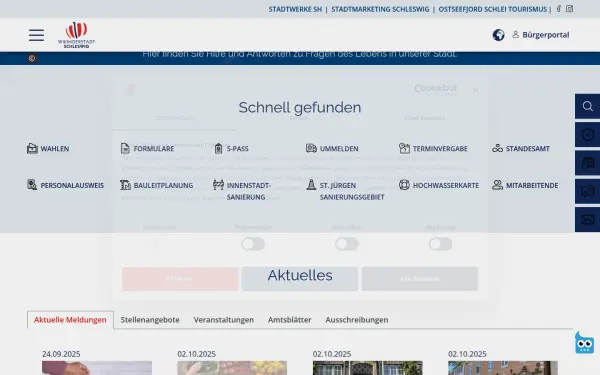This screenshot has width=600, height=375.
Task: Open the chatbot owl assistant
Action: click(x=584, y=343)
